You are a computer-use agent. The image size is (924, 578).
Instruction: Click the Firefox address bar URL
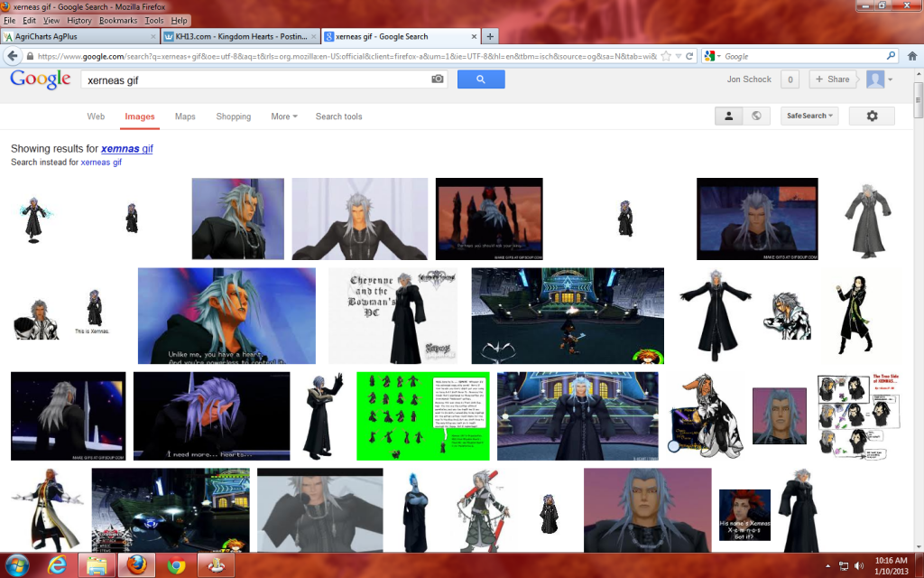[x=346, y=57]
